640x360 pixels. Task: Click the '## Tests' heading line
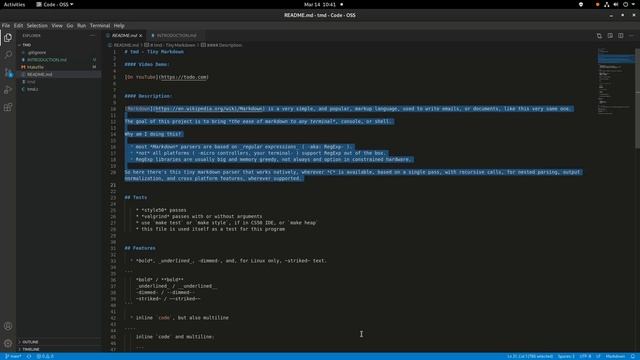pos(136,197)
